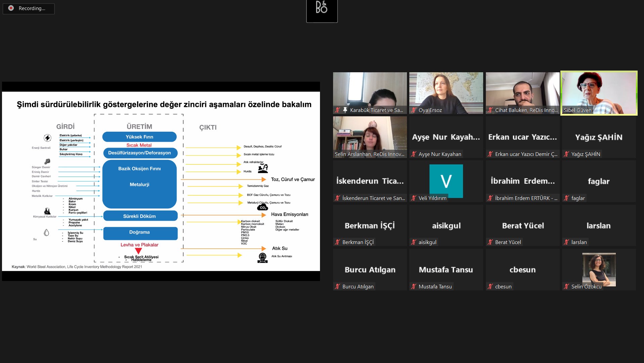Click muted mic icon for Ayşe Nur Kayahan
This screenshot has width=644, height=363.
(x=414, y=154)
